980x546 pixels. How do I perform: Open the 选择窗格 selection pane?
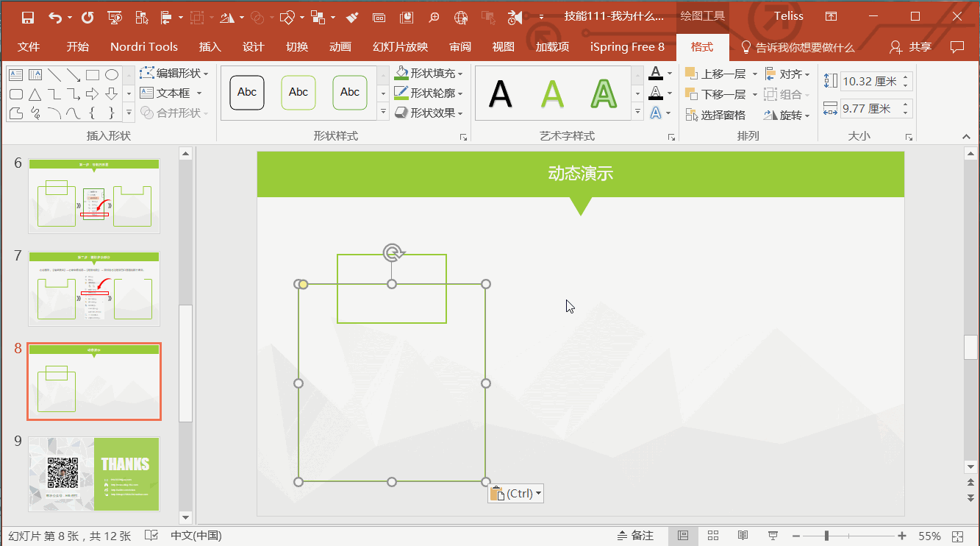tap(715, 116)
